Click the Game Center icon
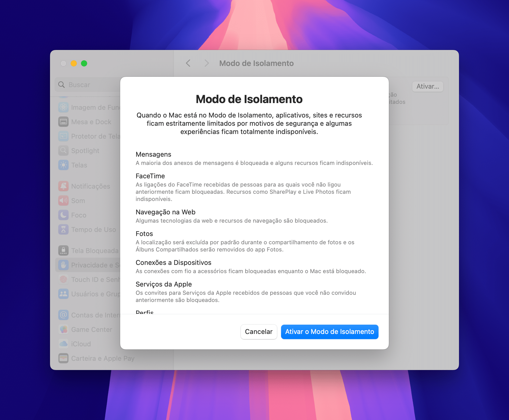 pos(63,329)
